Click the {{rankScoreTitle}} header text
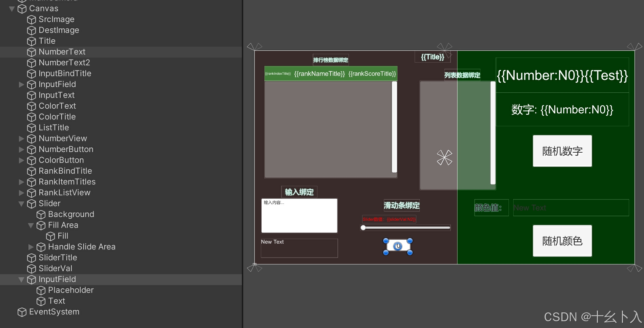 click(372, 74)
